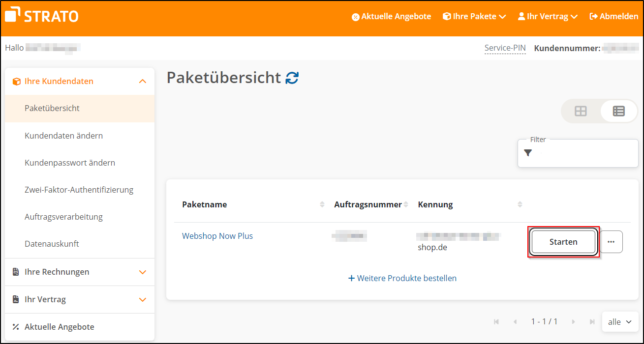
Task: Open the 'alle' page size dropdown
Action: pyautogui.click(x=619, y=321)
